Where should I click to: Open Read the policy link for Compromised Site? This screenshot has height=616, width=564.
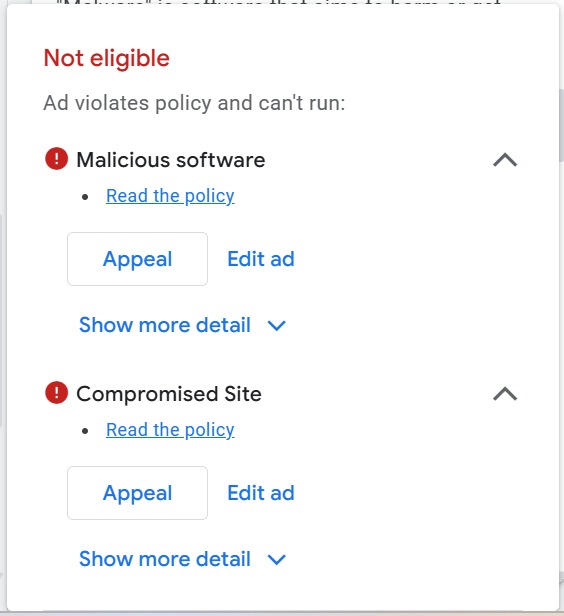point(170,429)
